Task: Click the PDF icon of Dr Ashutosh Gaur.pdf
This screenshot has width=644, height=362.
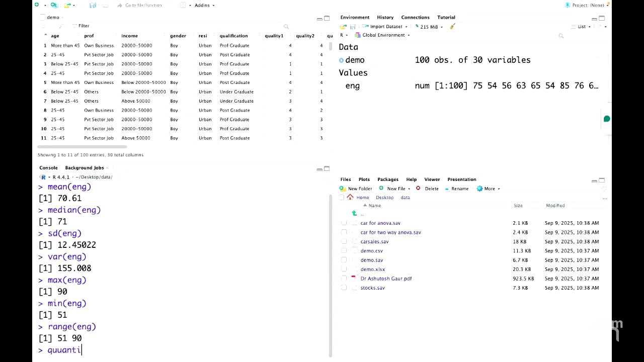Action: coord(353,278)
